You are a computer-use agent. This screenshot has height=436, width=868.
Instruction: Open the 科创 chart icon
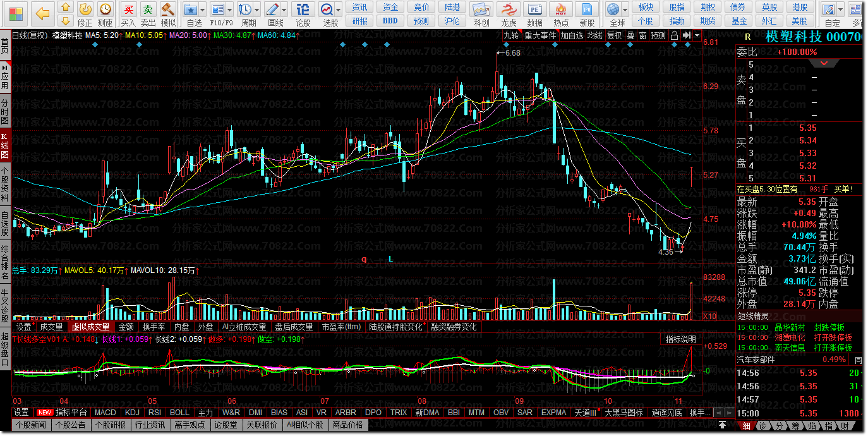(x=481, y=9)
